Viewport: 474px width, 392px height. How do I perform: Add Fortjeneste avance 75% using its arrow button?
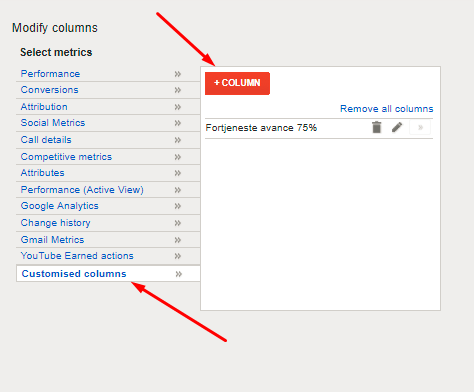point(420,127)
